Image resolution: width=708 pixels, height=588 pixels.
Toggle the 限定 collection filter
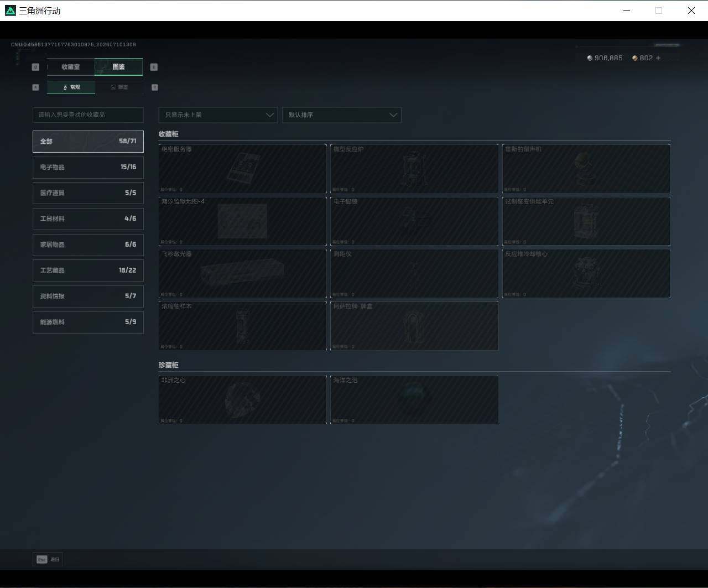coord(119,87)
